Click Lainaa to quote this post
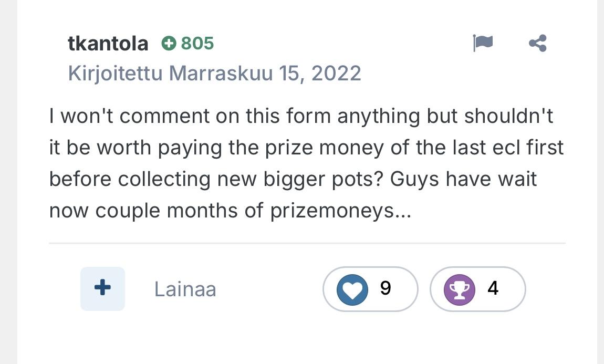The image size is (604, 364). point(185,289)
